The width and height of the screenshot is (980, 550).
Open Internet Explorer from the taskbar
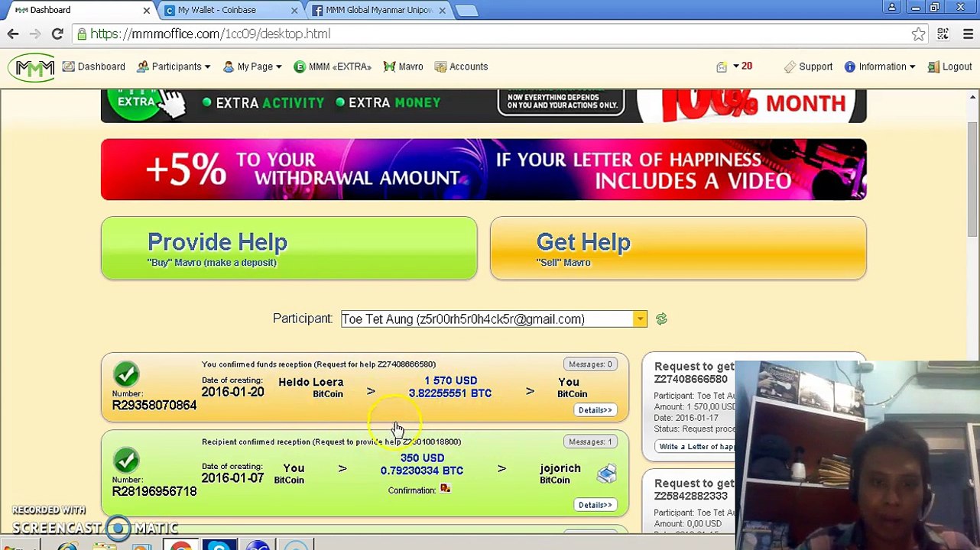[x=67, y=545]
